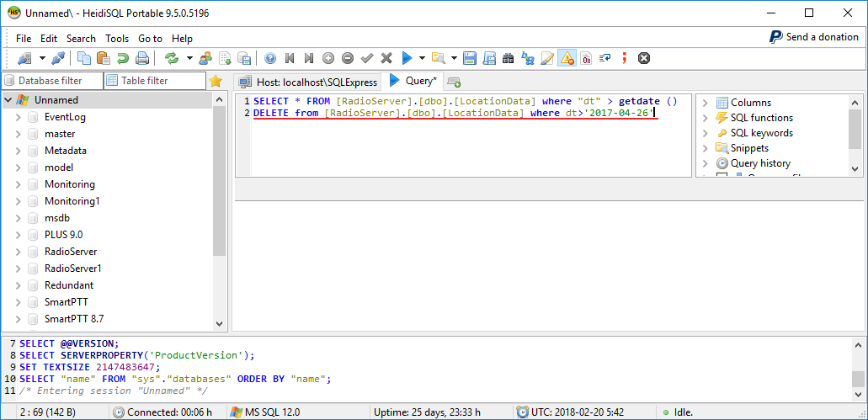Click the Load SQL file folder icon
This screenshot has width=868, height=420.
coord(439,57)
